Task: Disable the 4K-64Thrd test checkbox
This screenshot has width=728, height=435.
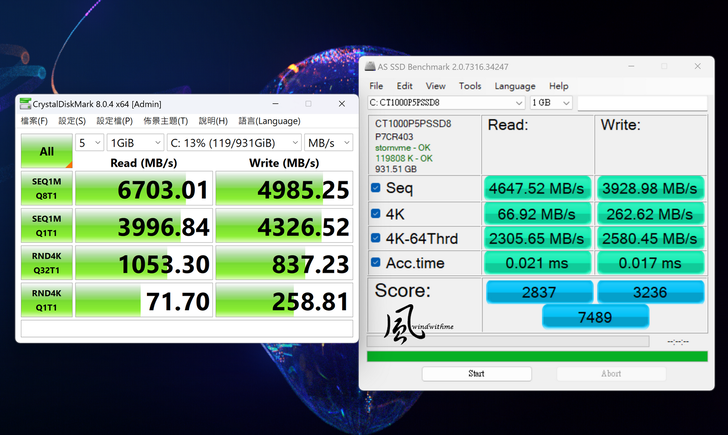Action: 376,238
